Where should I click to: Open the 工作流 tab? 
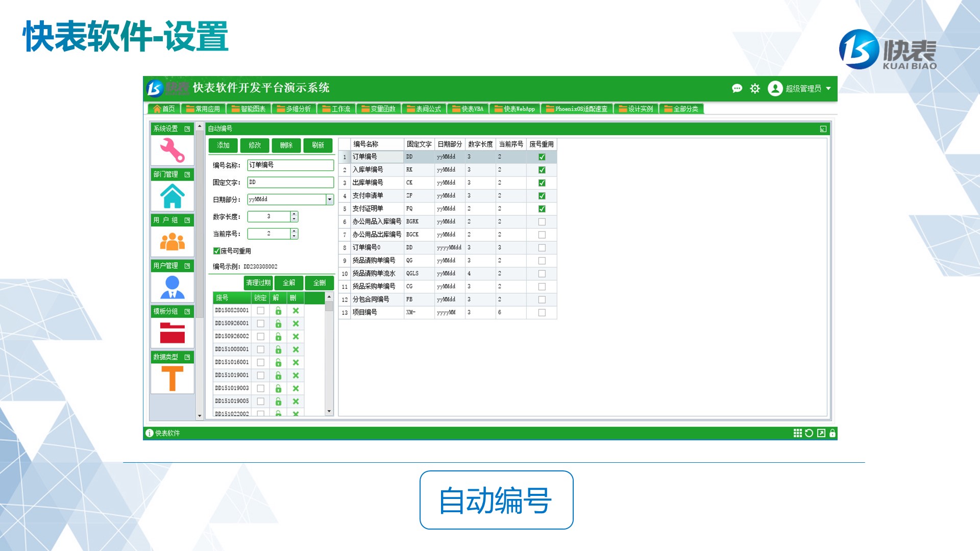point(336,109)
